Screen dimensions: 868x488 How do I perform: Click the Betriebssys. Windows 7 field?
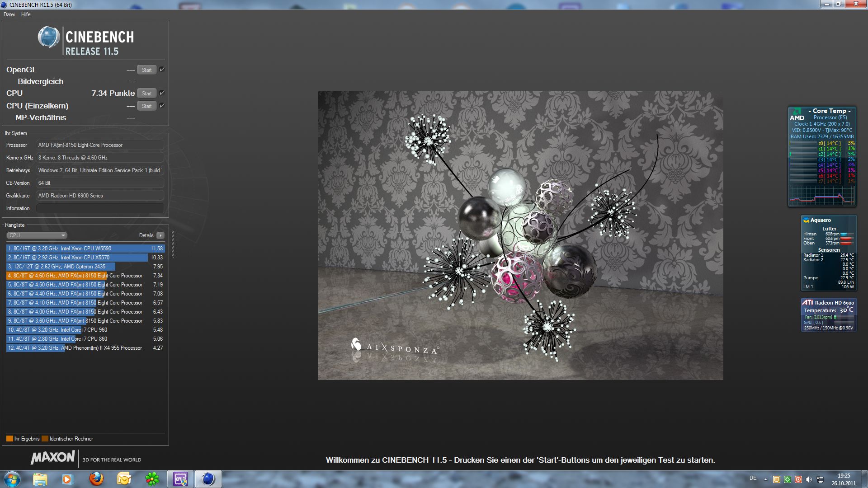pos(100,170)
